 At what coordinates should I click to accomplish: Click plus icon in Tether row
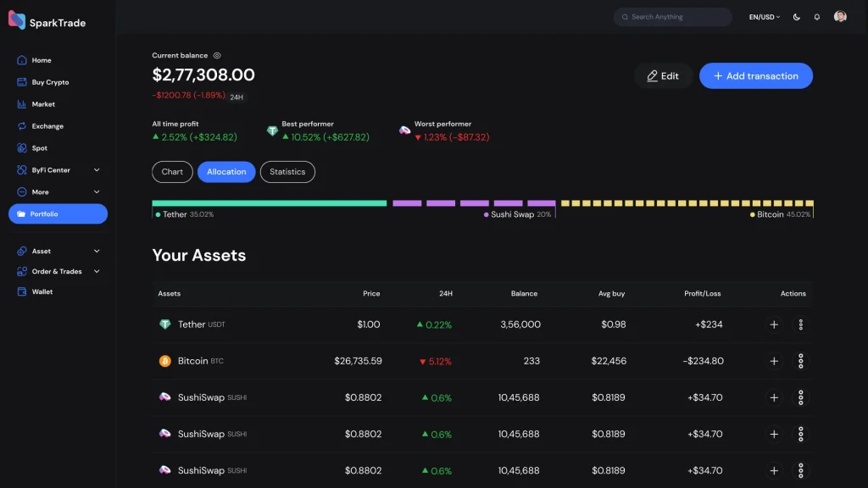tap(774, 324)
